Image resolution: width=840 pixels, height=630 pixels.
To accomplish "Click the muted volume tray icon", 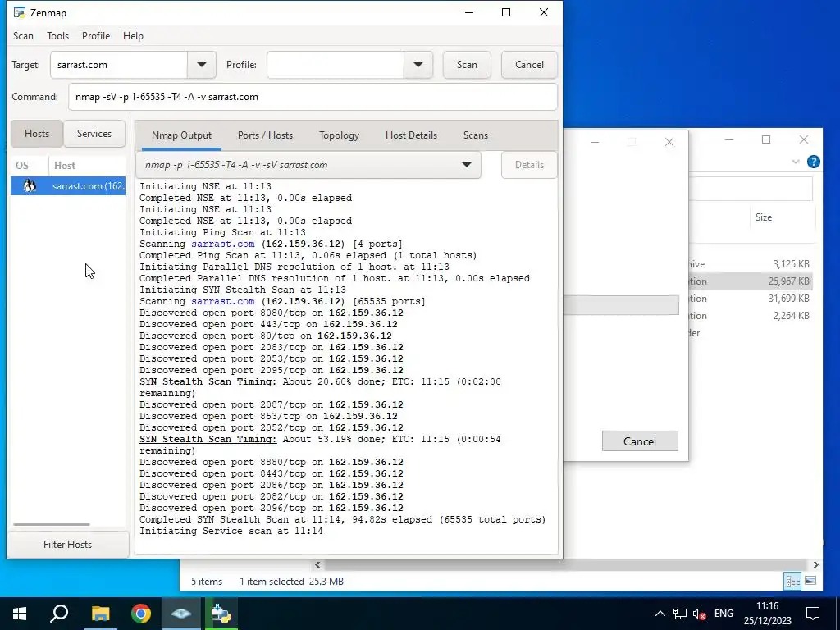I will click(x=699, y=614).
